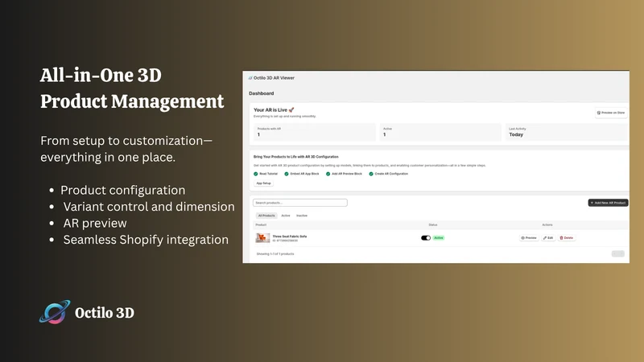Click the green check beside Embed AR App Block
This screenshot has height=362, width=644.
[287, 174]
